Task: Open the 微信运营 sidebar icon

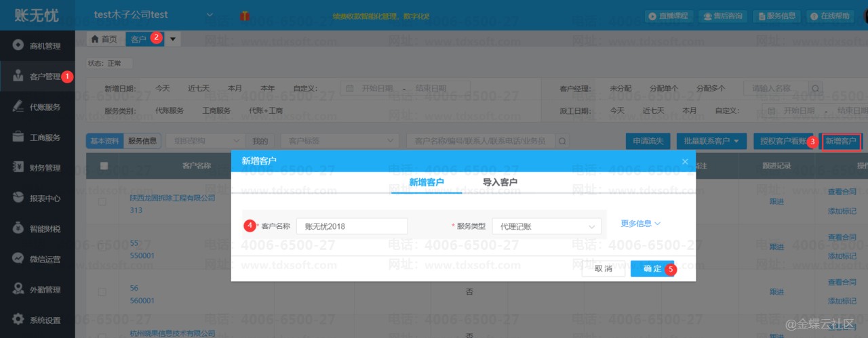Action: (x=18, y=259)
